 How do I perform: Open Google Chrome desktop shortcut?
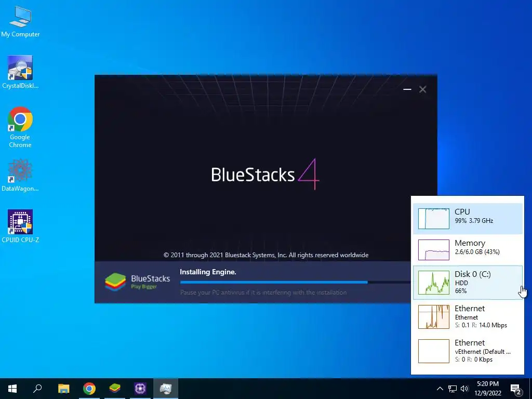pyautogui.click(x=20, y=127)
